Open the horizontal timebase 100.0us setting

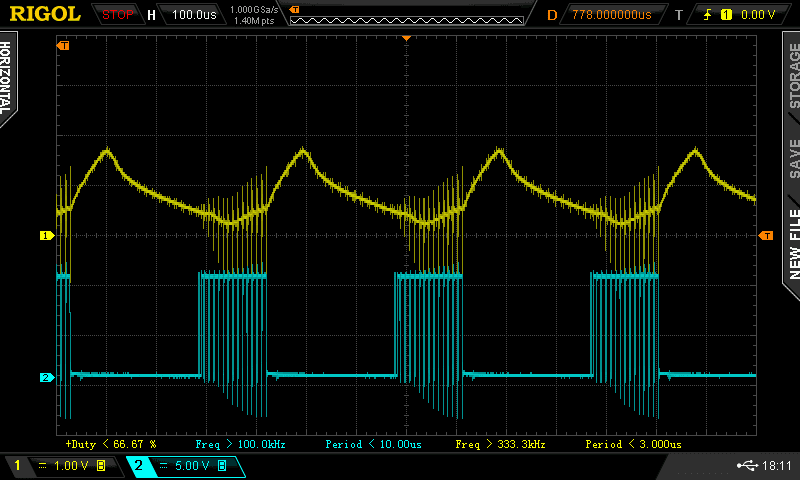(196, 15)
